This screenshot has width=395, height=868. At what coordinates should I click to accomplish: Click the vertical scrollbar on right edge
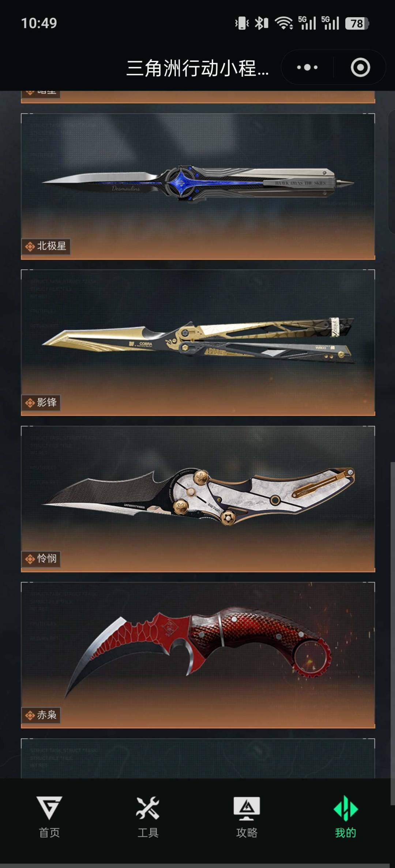392,633
